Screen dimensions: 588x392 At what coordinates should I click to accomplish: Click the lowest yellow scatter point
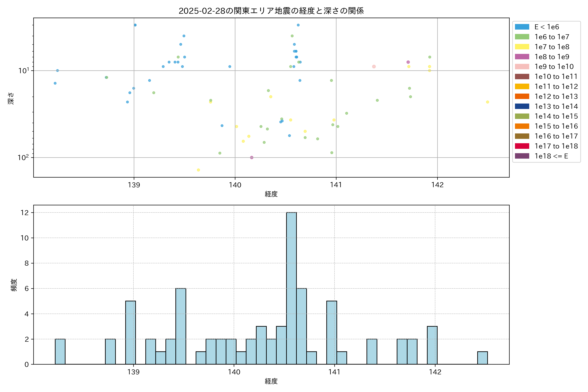(198, 170)
